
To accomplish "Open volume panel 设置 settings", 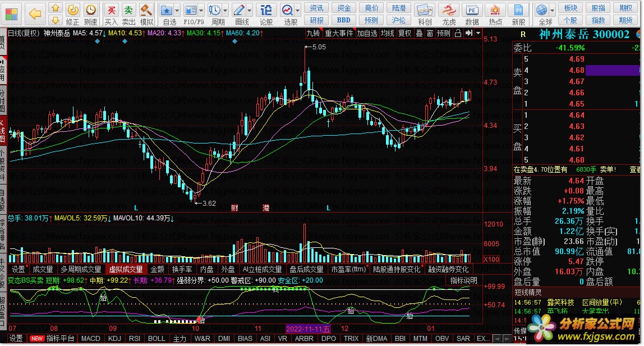I will point(18,269).
